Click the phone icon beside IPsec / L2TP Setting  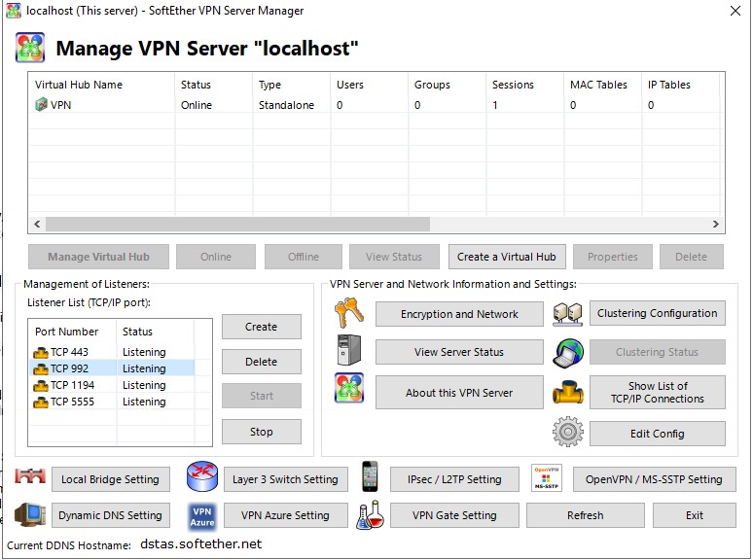coord(370,478)
